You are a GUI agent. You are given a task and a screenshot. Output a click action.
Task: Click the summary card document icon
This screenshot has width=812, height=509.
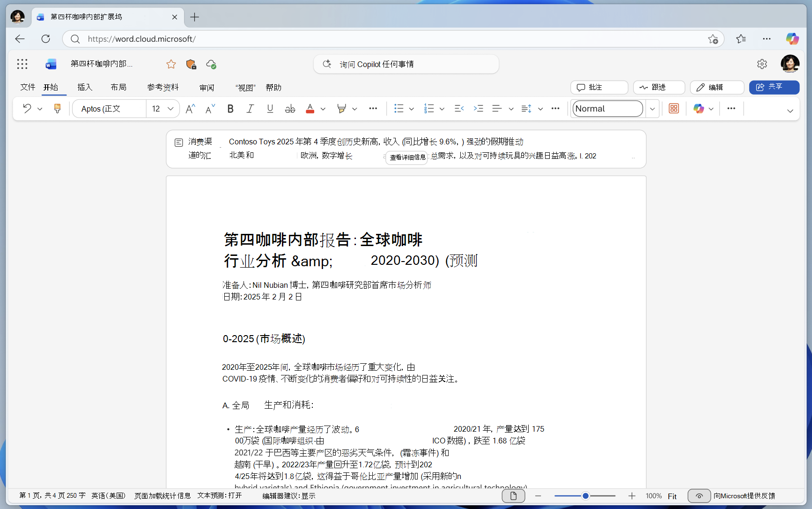point(178,142)
